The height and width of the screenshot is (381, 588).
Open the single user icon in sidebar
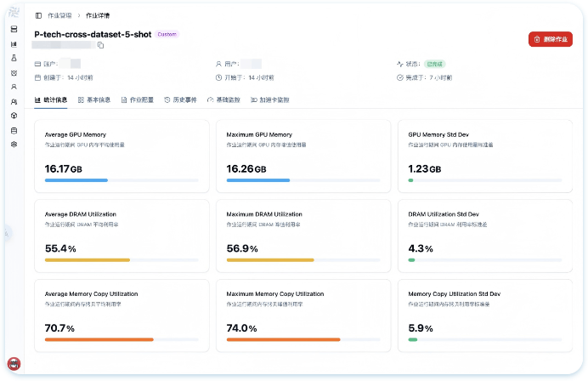click(x=14, y=87)
